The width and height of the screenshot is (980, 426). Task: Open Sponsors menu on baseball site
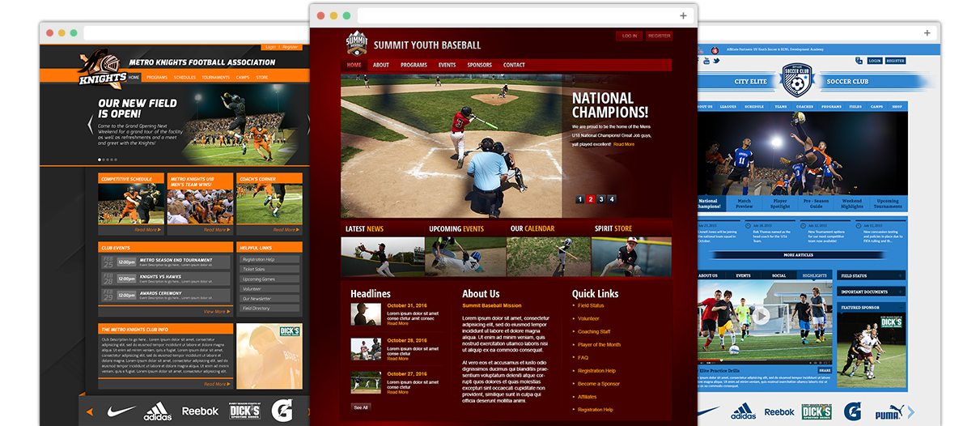479,65
